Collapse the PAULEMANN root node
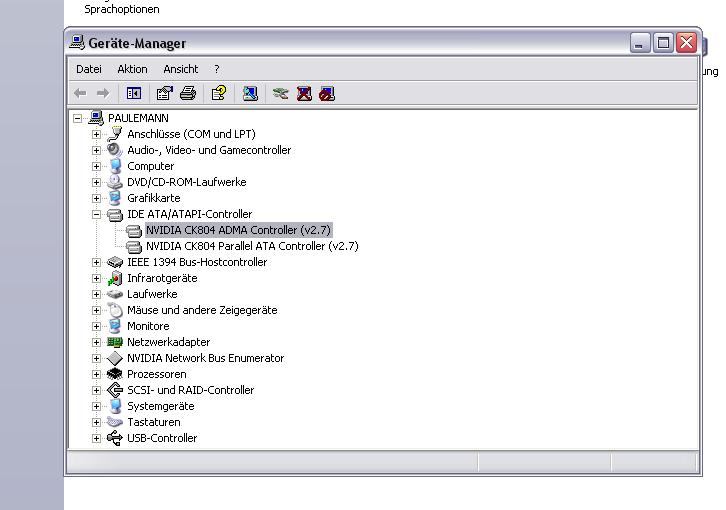The image size is (726, 510). [x=77, y=118]
